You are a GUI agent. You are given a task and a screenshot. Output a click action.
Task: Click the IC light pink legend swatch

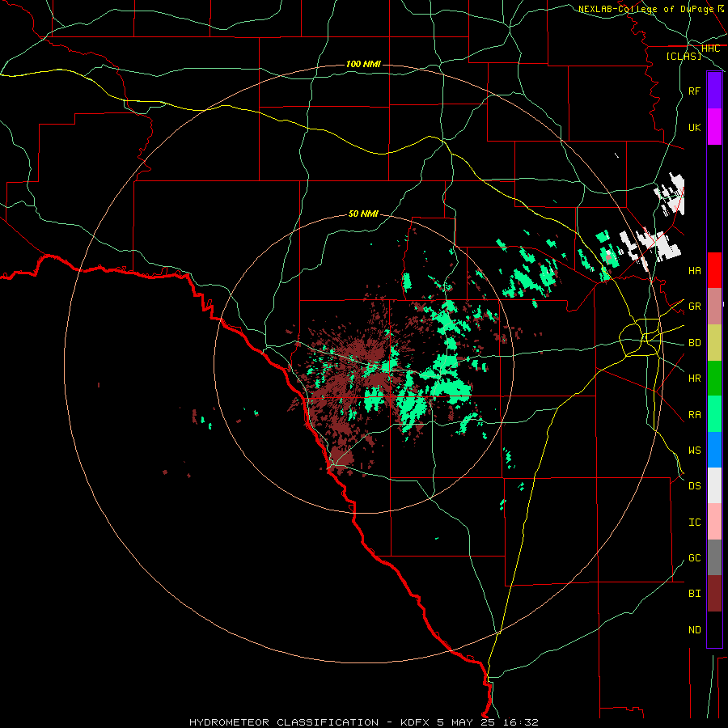click(x=714, y=522)
